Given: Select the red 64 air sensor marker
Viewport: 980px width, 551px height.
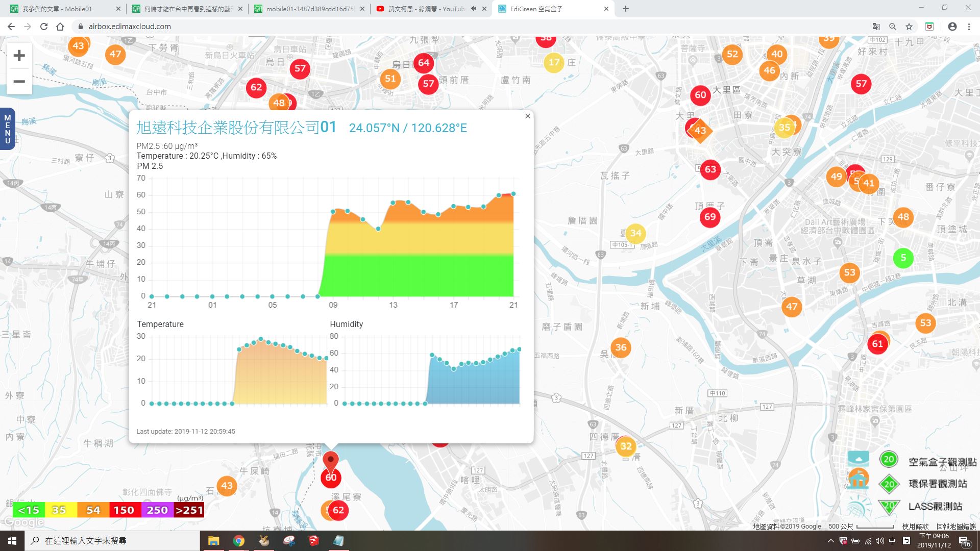Looking at the screenshot, I should coord(424,63).
